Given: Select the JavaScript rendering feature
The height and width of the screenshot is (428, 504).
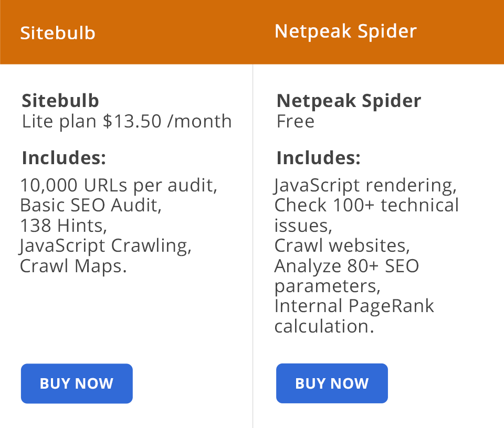Looking at the screenshot, I should point(366,185).
